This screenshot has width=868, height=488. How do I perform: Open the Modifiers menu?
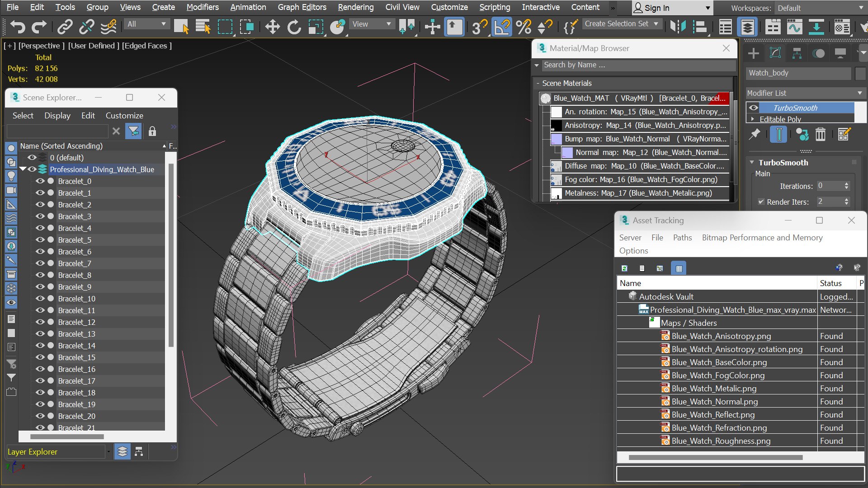(203, 7)
